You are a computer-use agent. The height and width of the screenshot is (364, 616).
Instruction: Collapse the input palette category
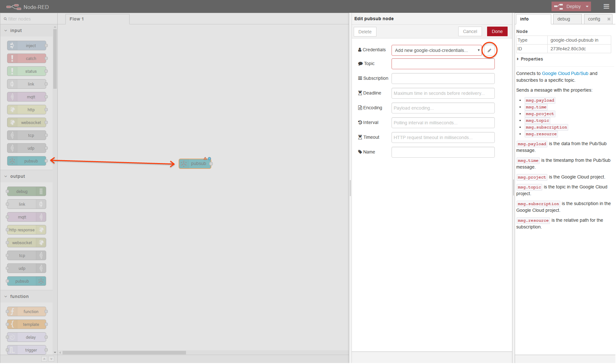[16, 30]
